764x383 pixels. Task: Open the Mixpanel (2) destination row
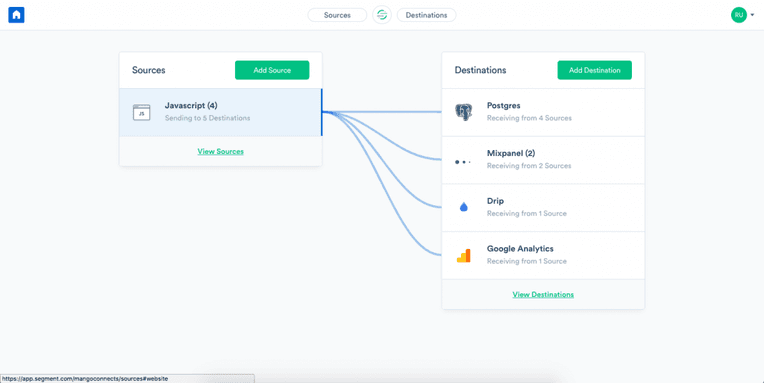(543, 160)
